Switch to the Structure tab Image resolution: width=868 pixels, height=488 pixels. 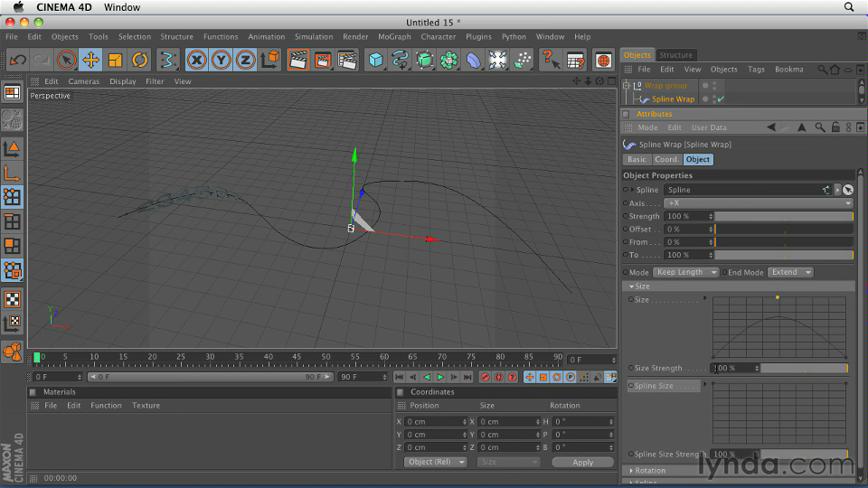(x=675, y=55)
